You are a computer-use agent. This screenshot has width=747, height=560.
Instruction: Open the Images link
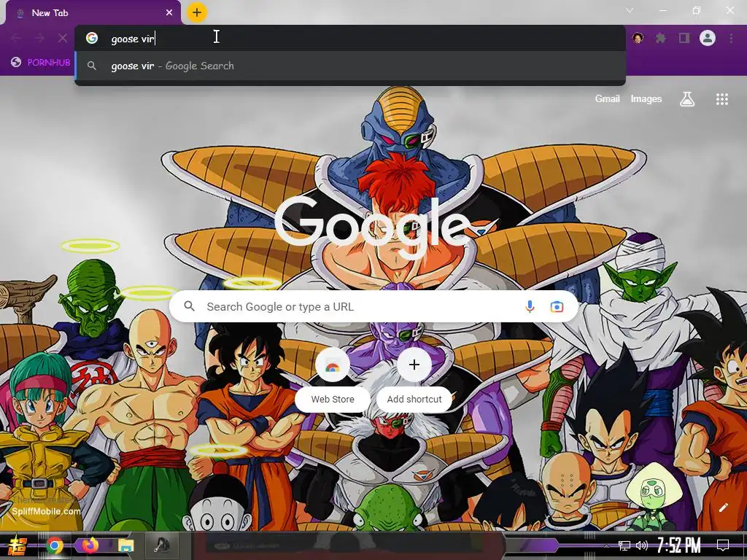[646, 99]
